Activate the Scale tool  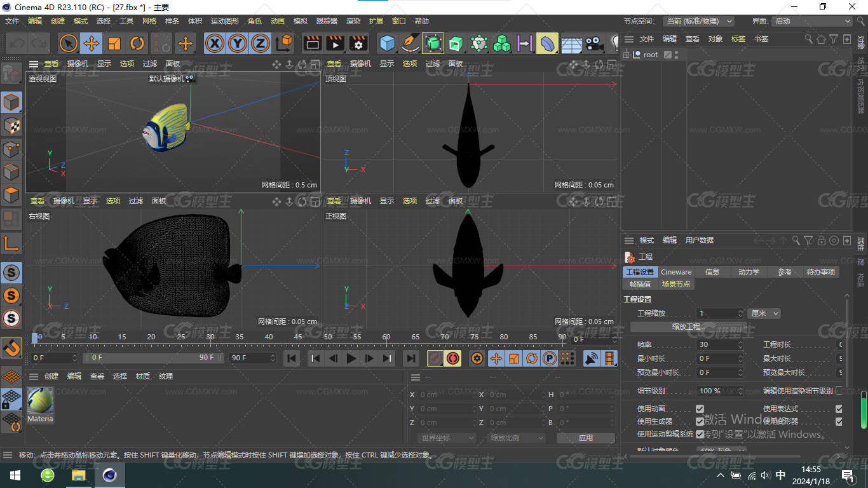click(114, 43)
